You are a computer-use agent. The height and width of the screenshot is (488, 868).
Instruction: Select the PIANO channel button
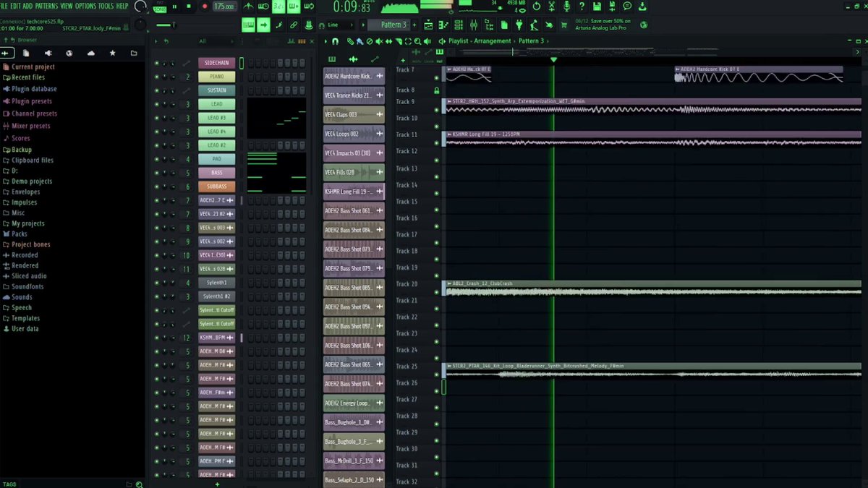216,77
